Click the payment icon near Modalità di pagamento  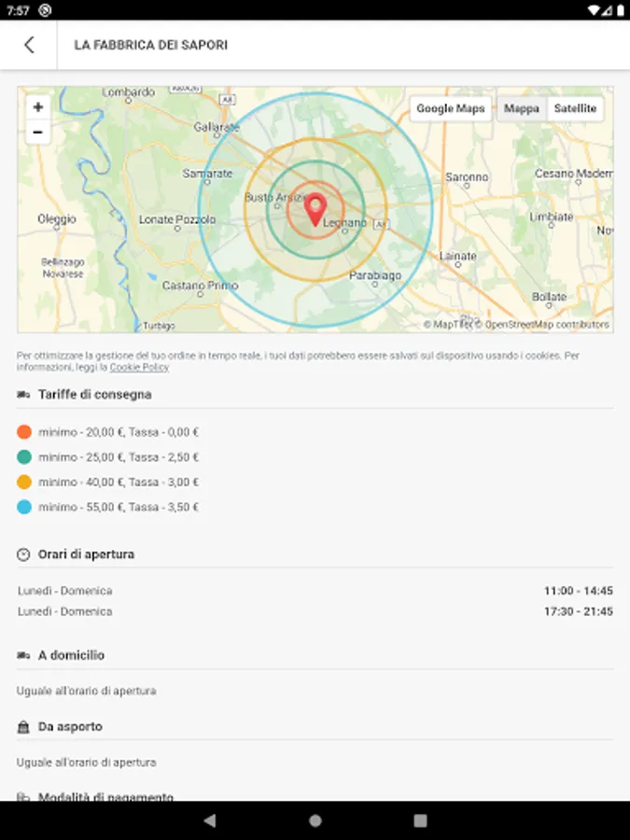point(23,797)
